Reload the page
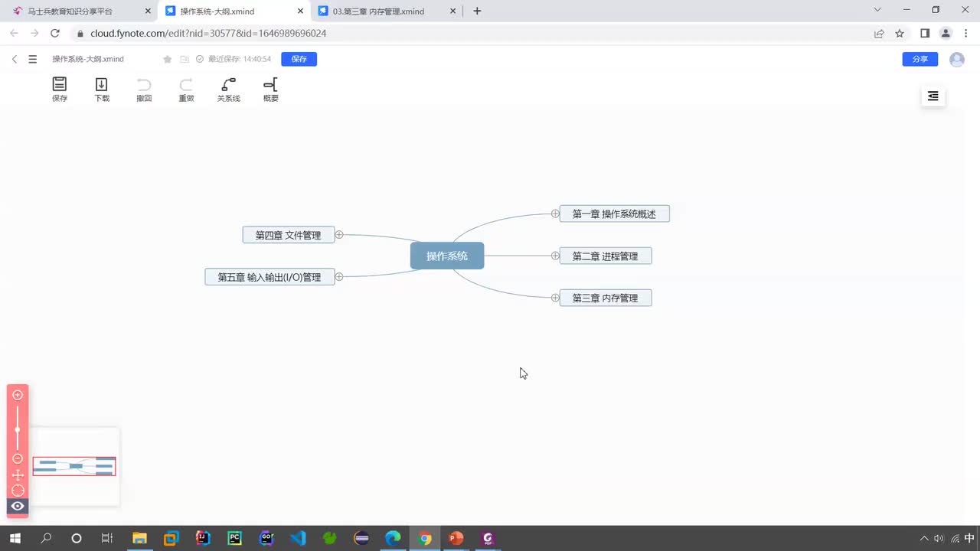This screenshot has width=980, height=551. [55, 34]
